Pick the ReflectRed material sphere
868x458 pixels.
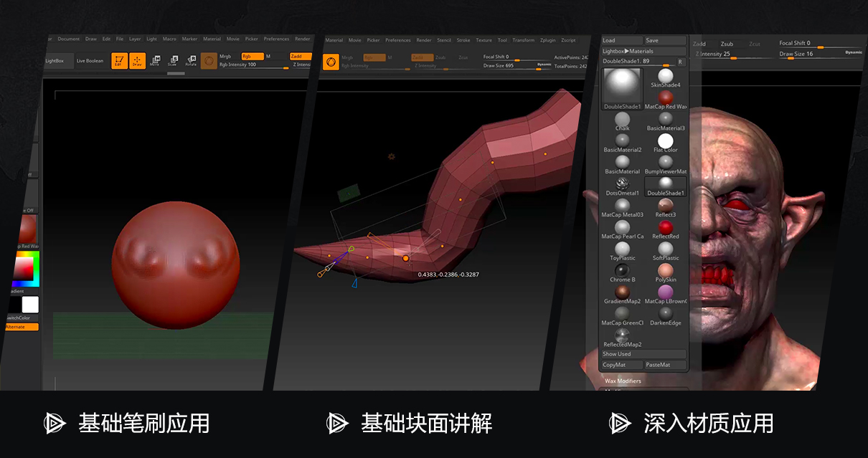tap(666, 227)
